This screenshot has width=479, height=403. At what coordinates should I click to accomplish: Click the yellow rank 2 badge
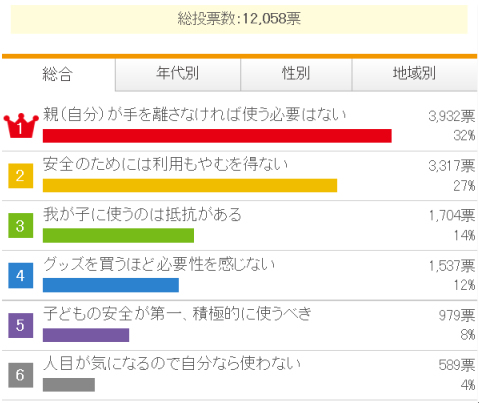click(21, 176)
